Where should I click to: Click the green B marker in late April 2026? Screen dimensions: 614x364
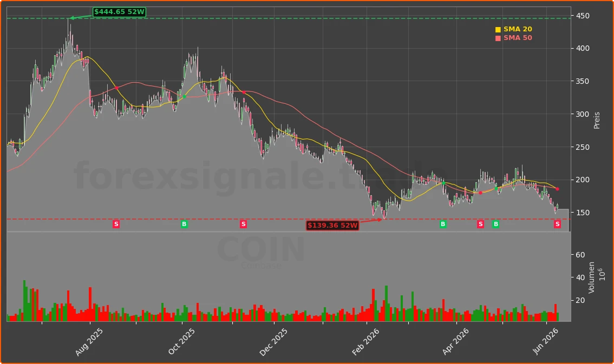click(496, 224)
